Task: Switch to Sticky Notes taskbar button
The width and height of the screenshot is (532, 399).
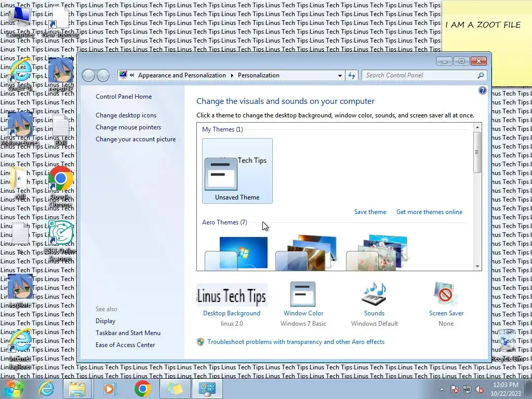Action: pyautogui.click(x=175, y=389)
